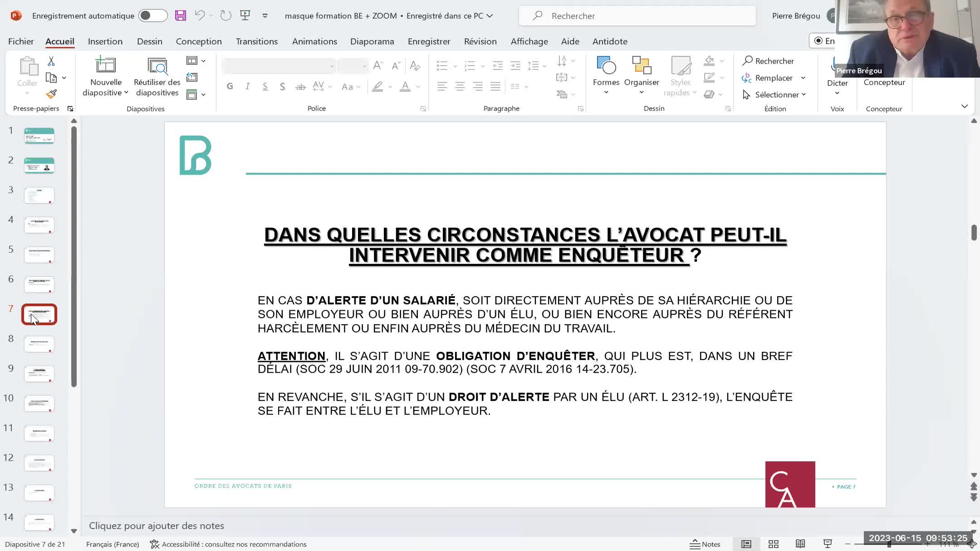This screenshot has height=551, width=980.
Task: Click Français (France) language indicator
Action: tap(113, 544)
